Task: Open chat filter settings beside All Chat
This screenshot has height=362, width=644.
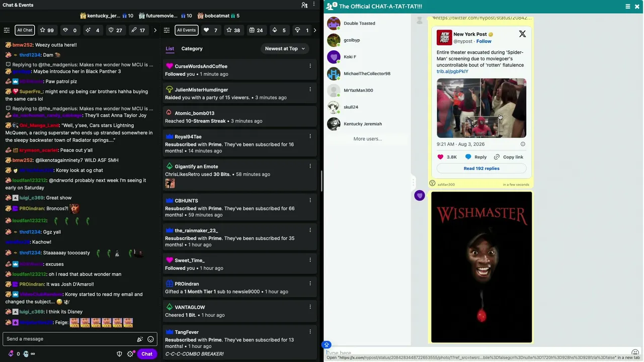Action: (x=7, y=30)
